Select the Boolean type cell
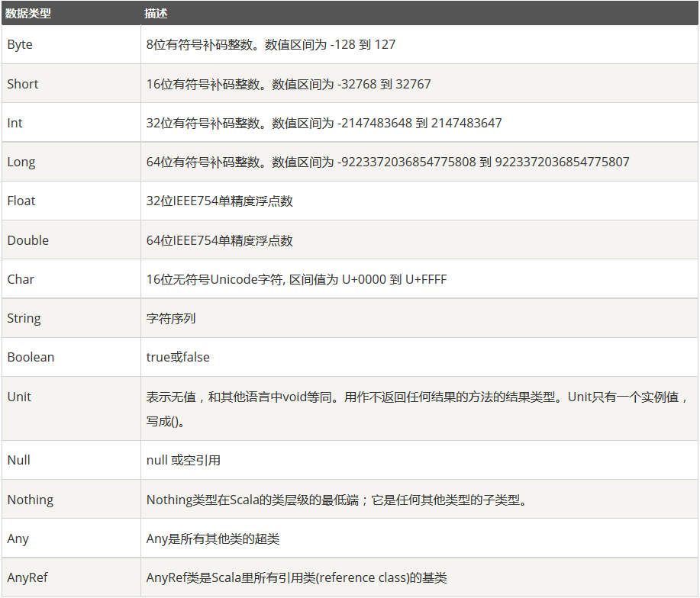The width and height of the screenshot is (700, 598). tap(72, 357)
